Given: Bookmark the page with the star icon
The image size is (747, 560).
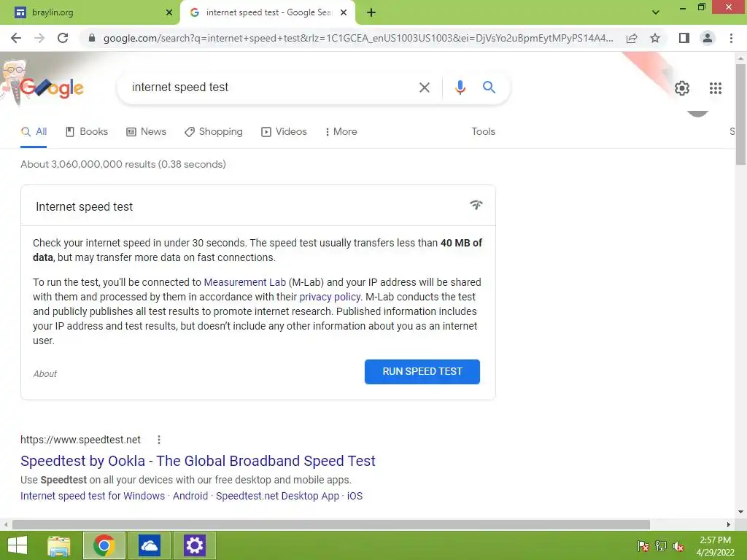Looking at the screenshot, I should tap(655, 38).
